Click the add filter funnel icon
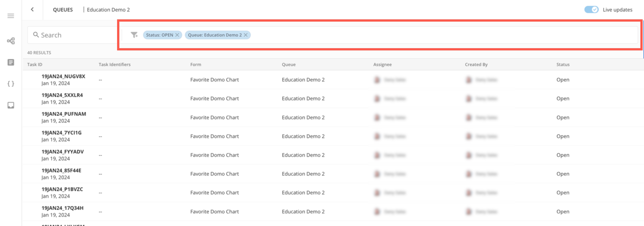This screenshot has width=644, height=226. [134, 35]
